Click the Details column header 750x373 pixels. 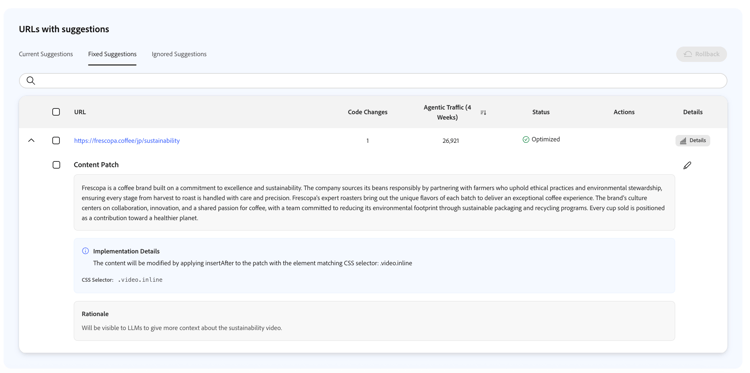[693, 112]
